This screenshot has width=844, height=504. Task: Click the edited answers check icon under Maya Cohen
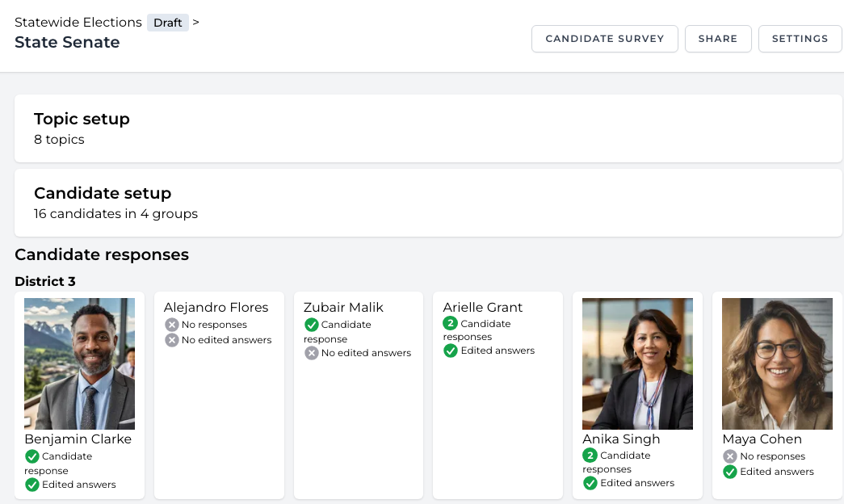point(729,472)
